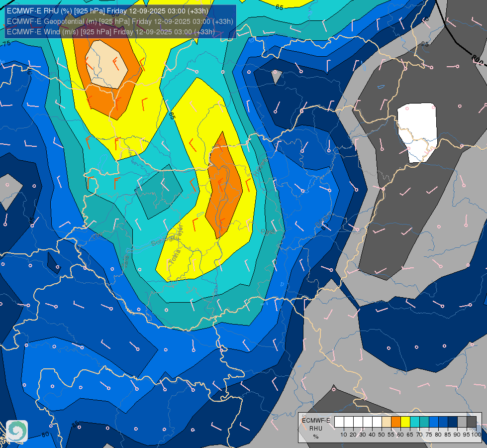Pick the teal 70–75 legend swatch
The width and height of the screenshot is (487, 448).
424,422
